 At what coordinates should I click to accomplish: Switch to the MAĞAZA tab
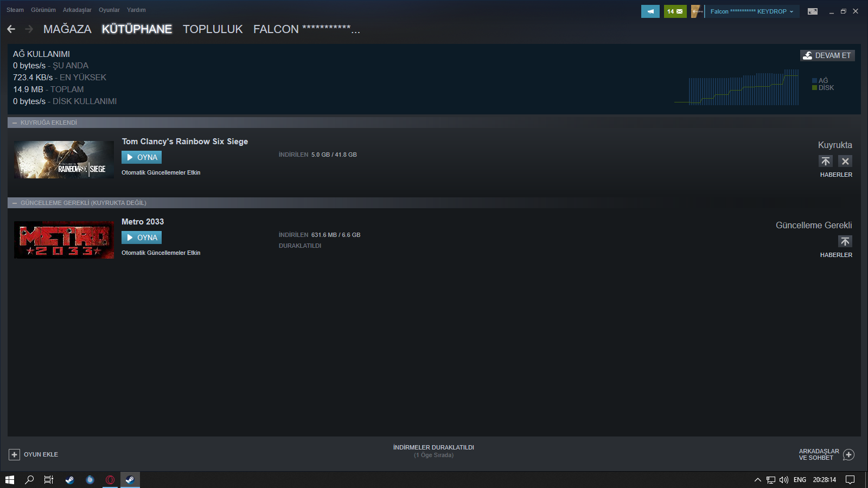[67, 29]
